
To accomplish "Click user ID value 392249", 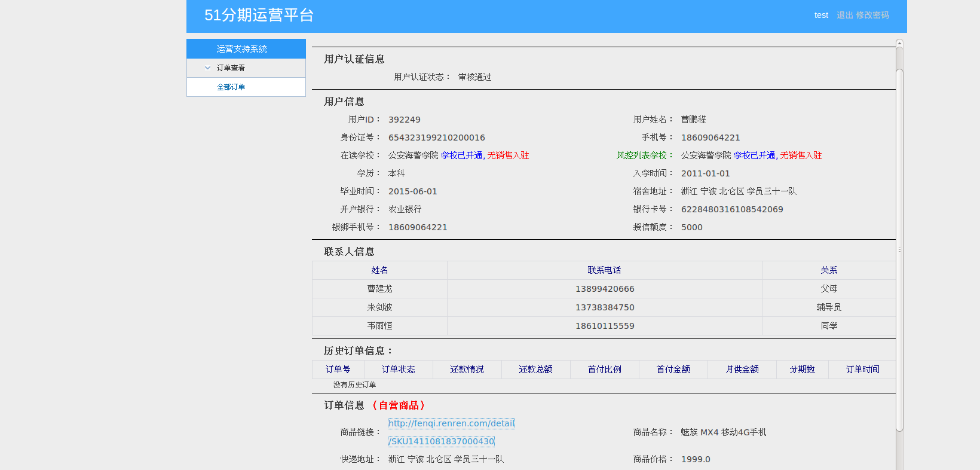I will coord(405,120).
